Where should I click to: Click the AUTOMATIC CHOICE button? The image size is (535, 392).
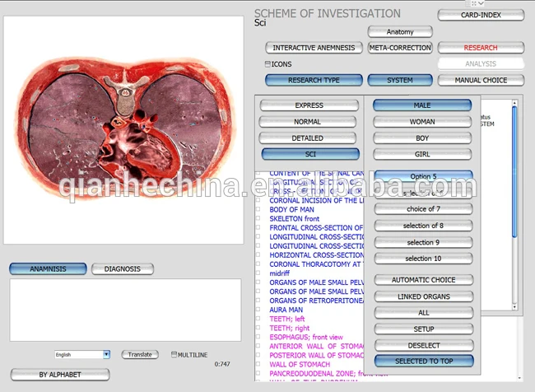[x=423, y=280]
